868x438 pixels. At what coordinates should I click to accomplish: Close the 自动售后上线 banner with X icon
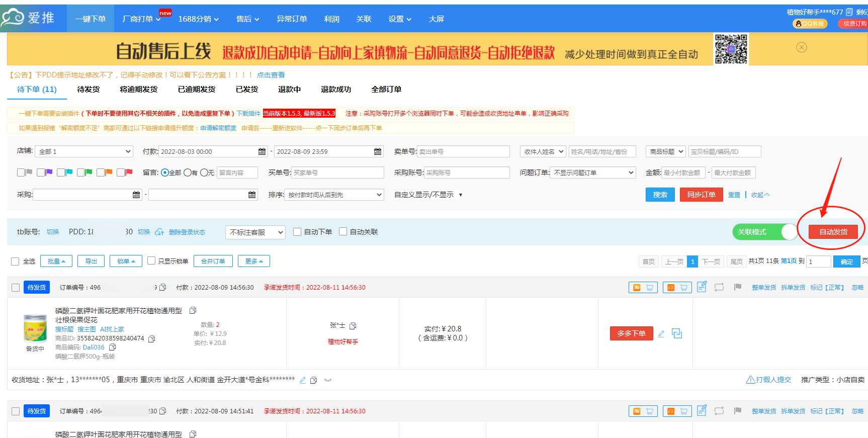(802, 47)
